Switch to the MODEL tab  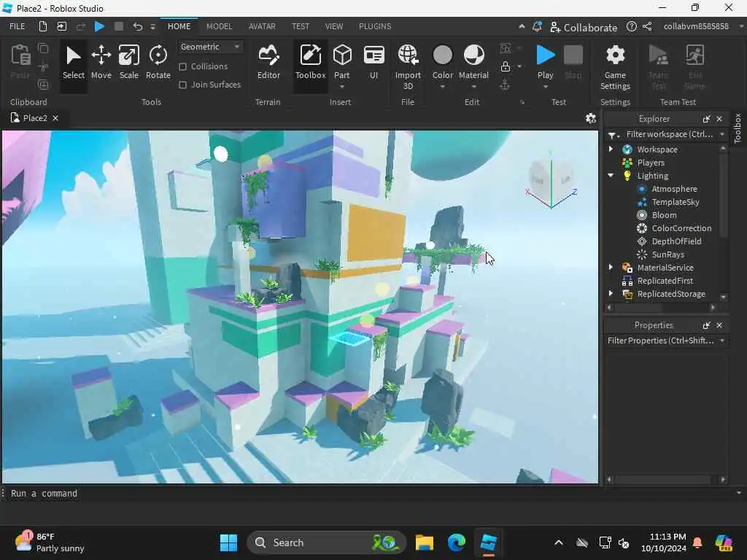coord(219,27)
